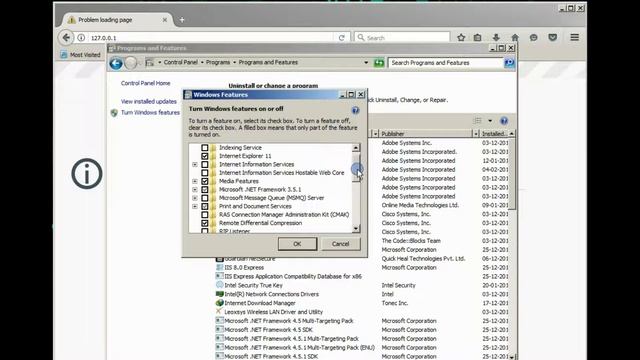640x360 pixels.
Task: Click help icon in Windows Features dialog
Action: click(356, 110)
